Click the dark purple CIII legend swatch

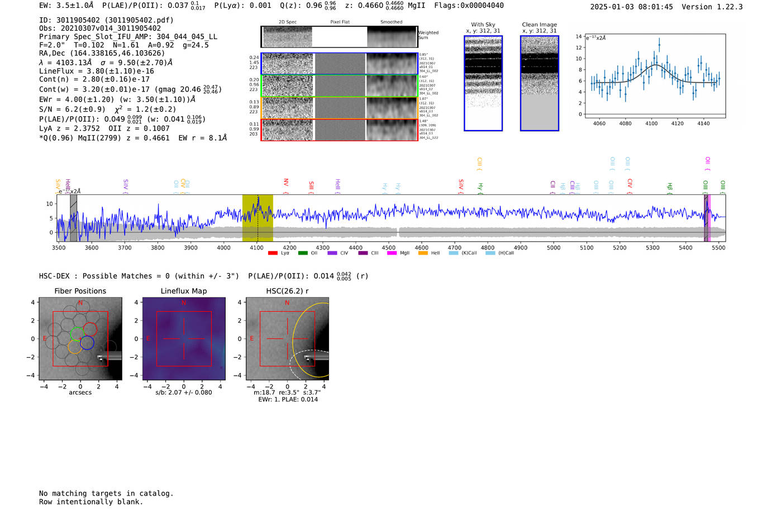(x=363, y=253)
